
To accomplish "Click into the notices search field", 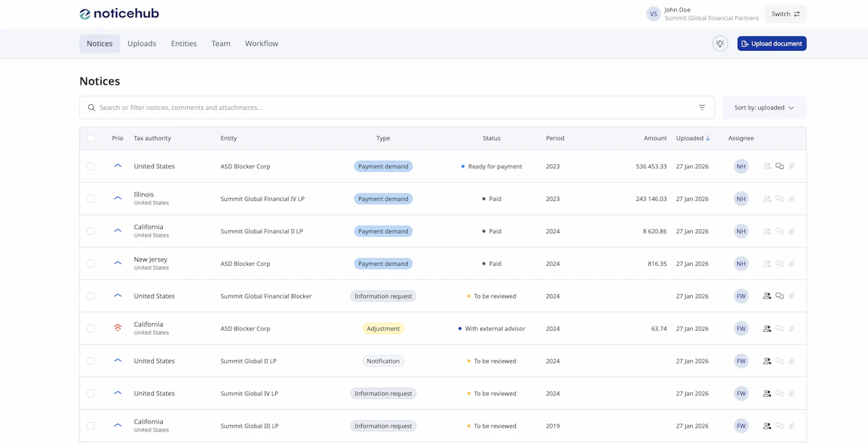I will pyautogui.click(x=391, y=108).
